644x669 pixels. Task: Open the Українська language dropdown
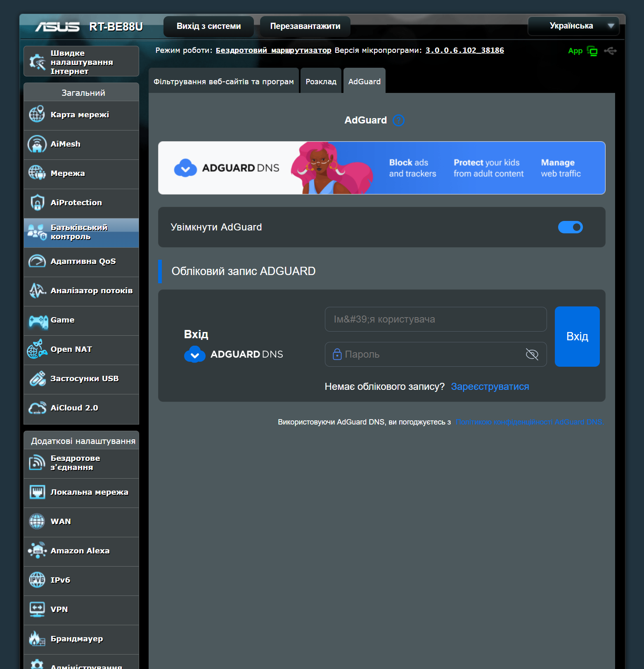pos(573,26)
